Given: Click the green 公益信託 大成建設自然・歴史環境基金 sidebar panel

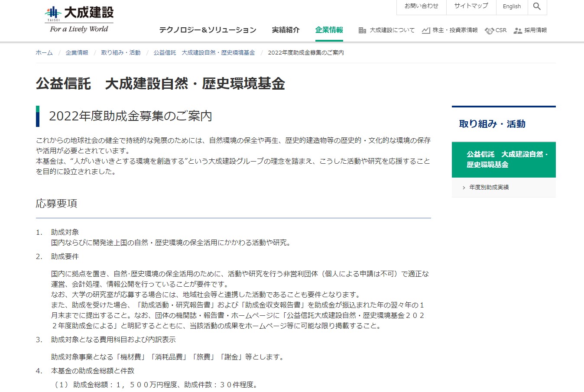Looking at the screenshot, I should click(x=503, y=159).
